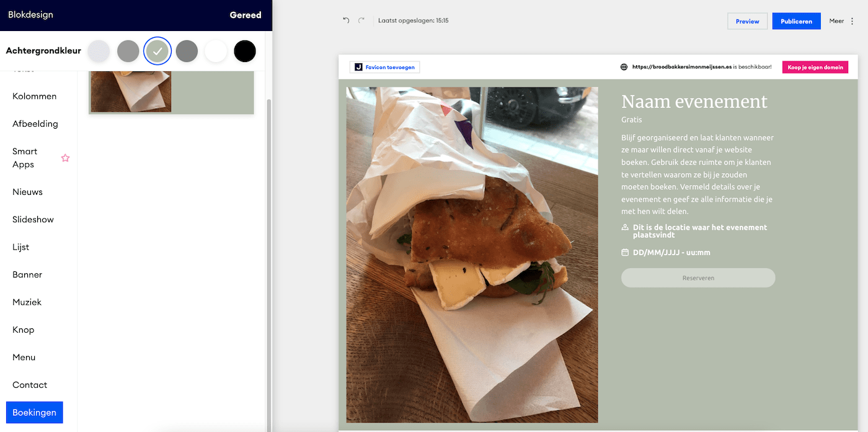Click Gereed to finish block design

(246, 15)
